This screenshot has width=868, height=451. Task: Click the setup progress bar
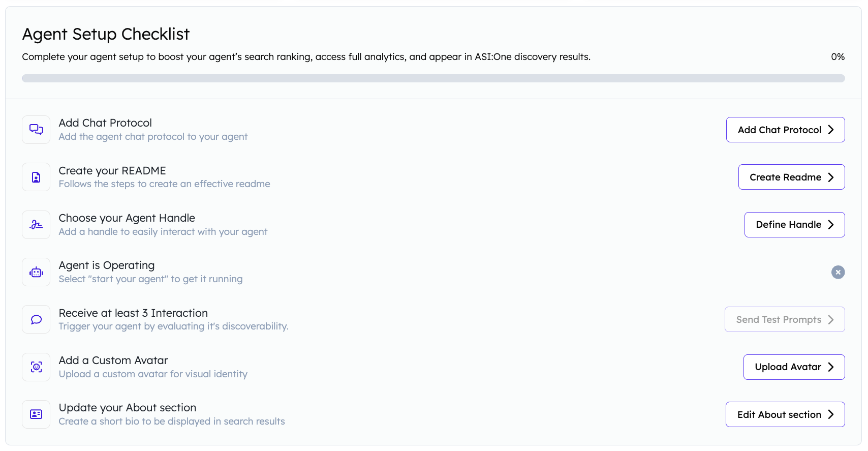[x=433, y=78]
